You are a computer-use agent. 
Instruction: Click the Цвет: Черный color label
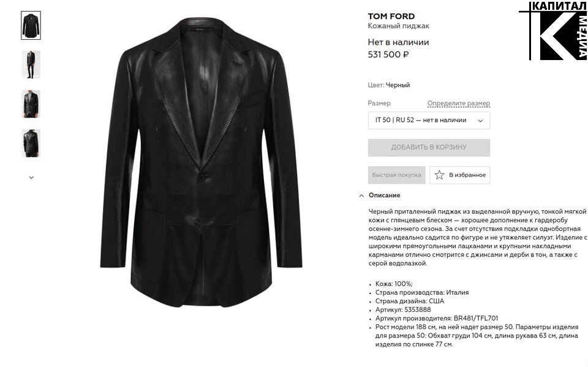point(388,85)
